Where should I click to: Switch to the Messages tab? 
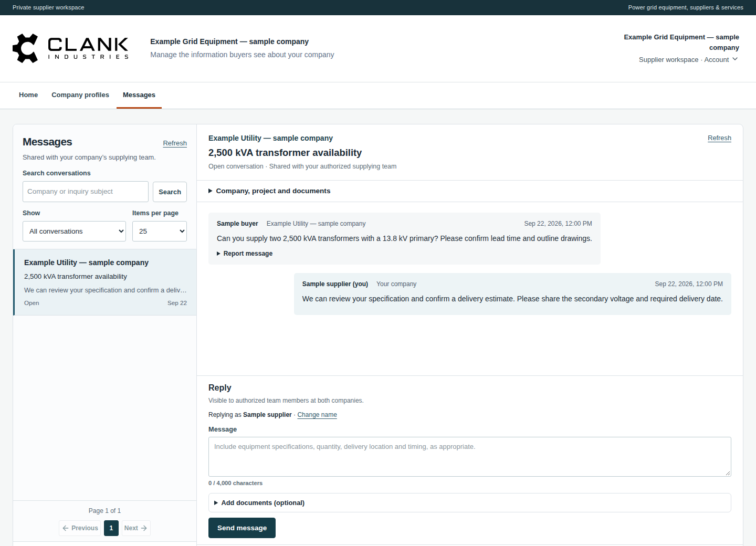[x=139, y=95]
